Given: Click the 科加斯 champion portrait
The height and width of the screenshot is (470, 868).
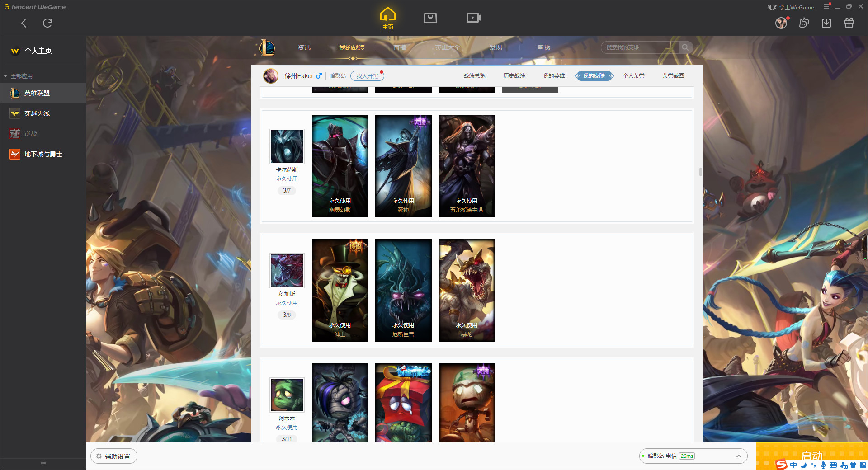Looking at the screenshot, I should click(287, 271).
